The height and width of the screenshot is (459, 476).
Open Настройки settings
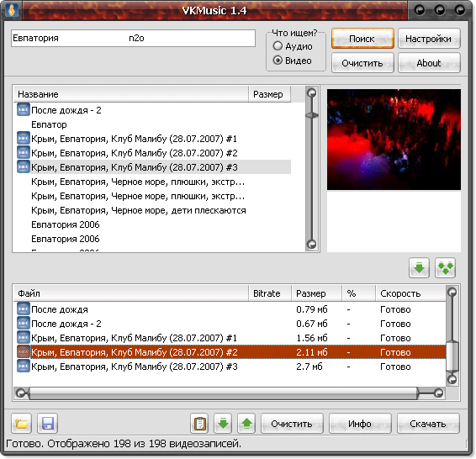coord(429,39)
